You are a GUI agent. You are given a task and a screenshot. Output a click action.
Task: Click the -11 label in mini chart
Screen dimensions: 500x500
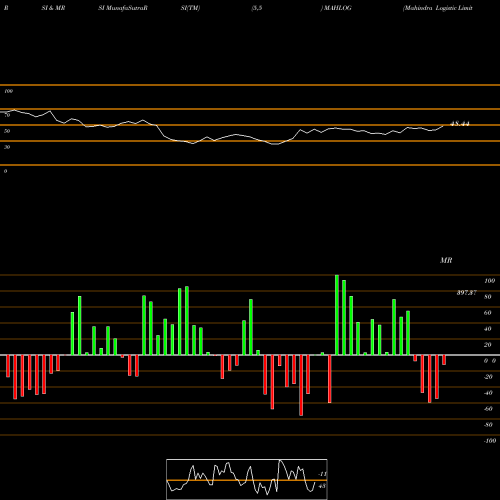click(322, 474)
